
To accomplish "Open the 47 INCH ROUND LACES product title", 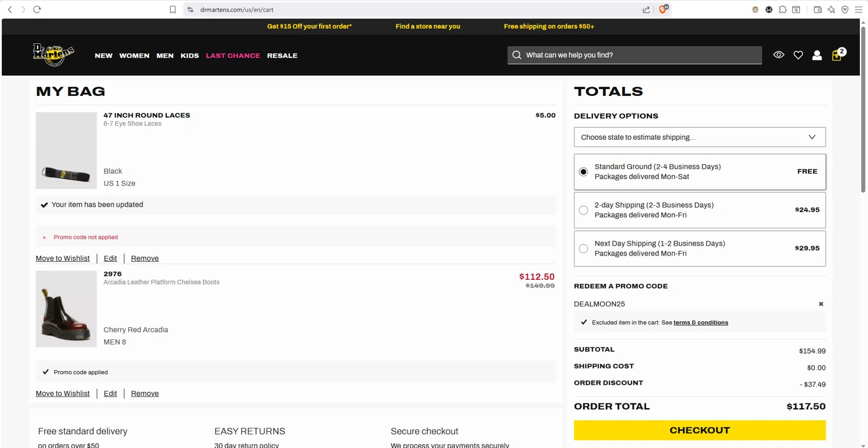I will click(147, 116).
